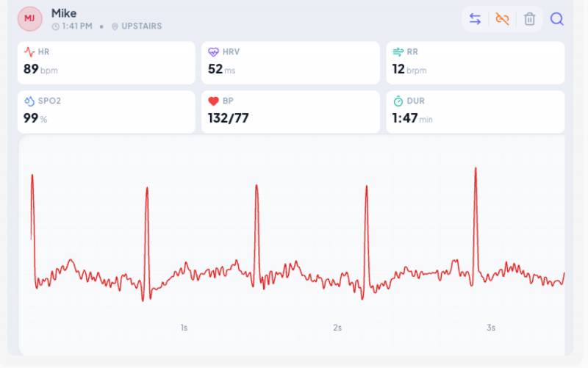Click the 1s marker on the ECG axis

tap(184, 328)
